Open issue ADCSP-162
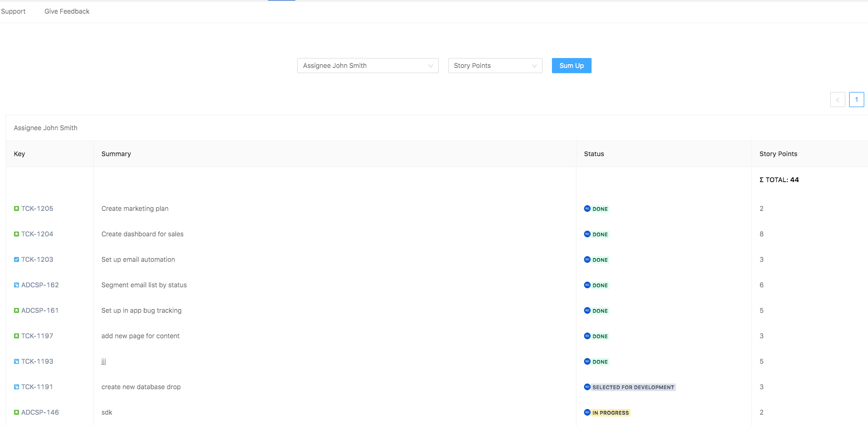 tap(40, 285)
